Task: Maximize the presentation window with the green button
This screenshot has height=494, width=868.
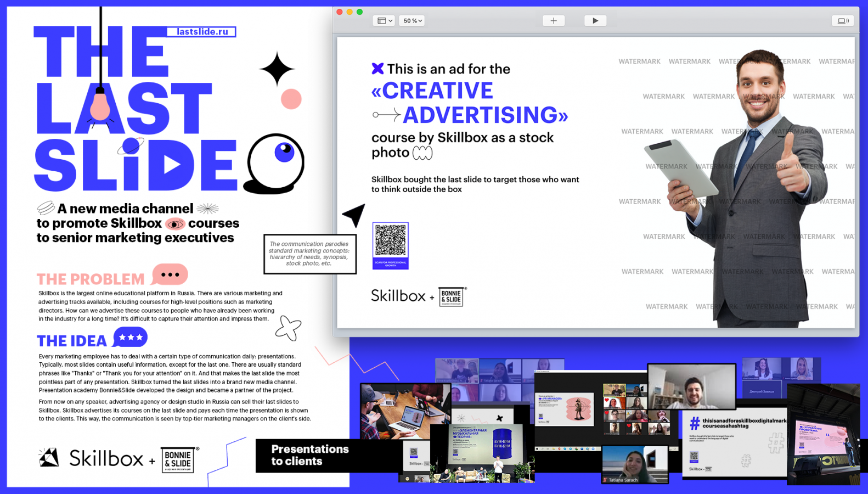Action: click(x=359, y=12)
